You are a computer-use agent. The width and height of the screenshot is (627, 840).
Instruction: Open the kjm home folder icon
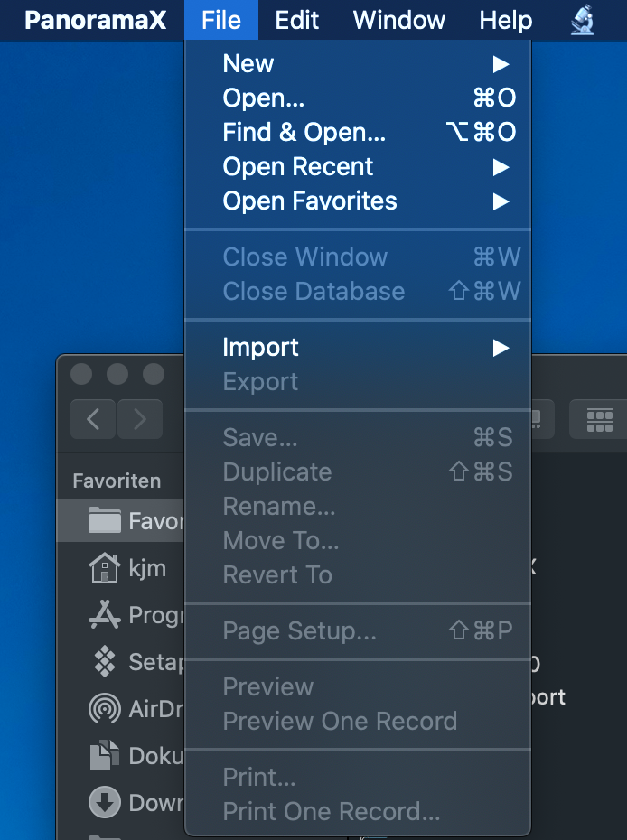(x=105, y=568)
